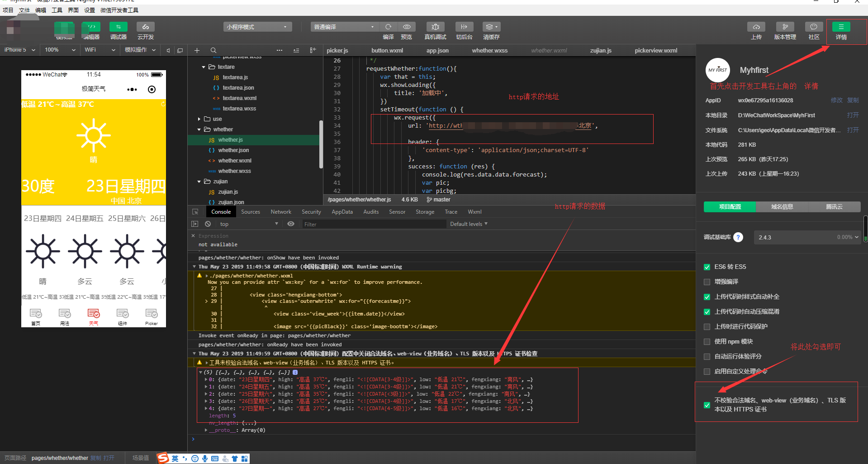The image size is (868, 464).
Task: Open Cloud Development (云开发) icon
Action: click(x=146, y=27)
